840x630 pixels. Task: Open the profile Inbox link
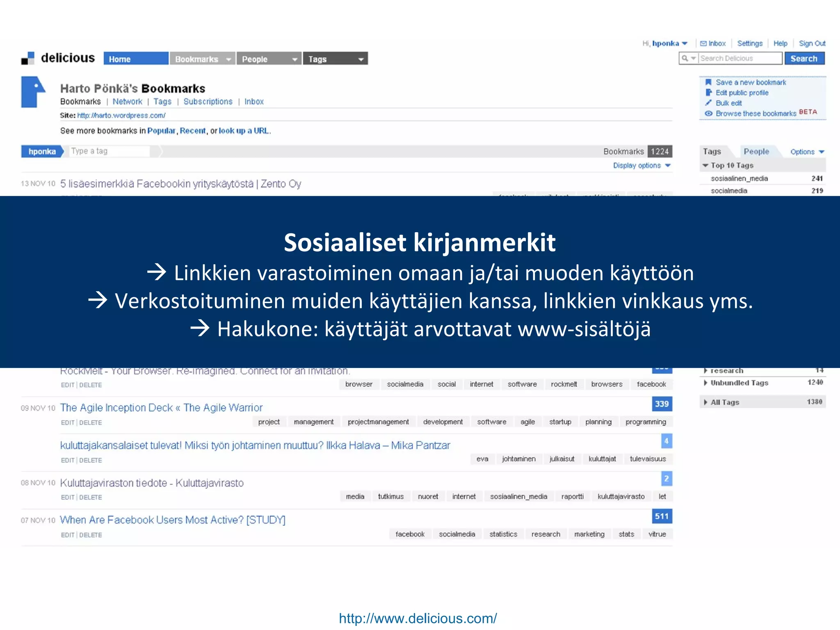(254, 102)
